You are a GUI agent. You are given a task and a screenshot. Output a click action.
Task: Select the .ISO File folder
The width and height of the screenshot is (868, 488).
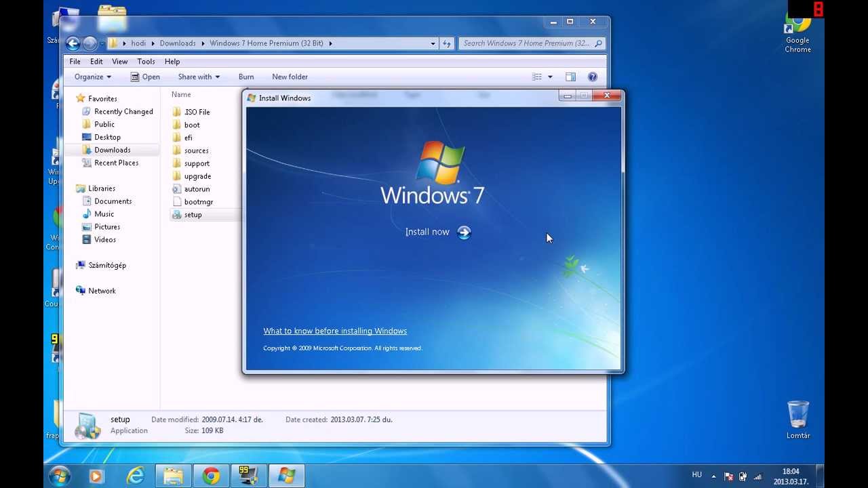[x=197, y=113]
